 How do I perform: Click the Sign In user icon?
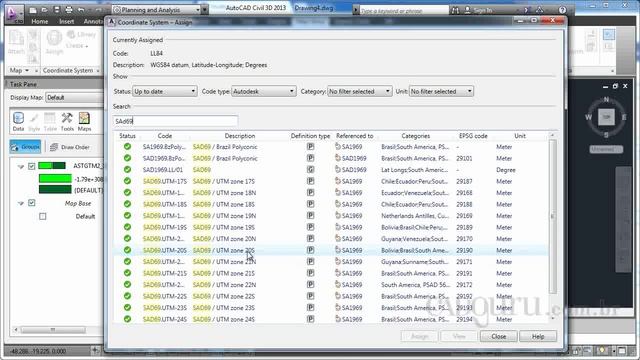point(468,10)
